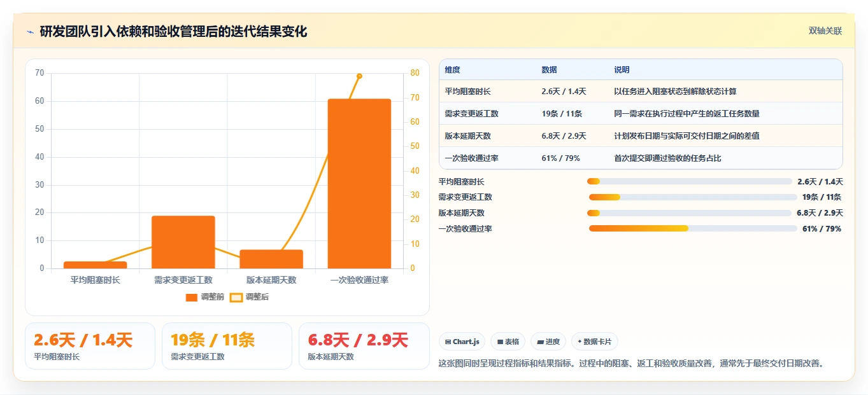Click description 同一需求在执行过程中产生的返工任务数量
This screenshot has width=868, height=395.
coord(687,114)
